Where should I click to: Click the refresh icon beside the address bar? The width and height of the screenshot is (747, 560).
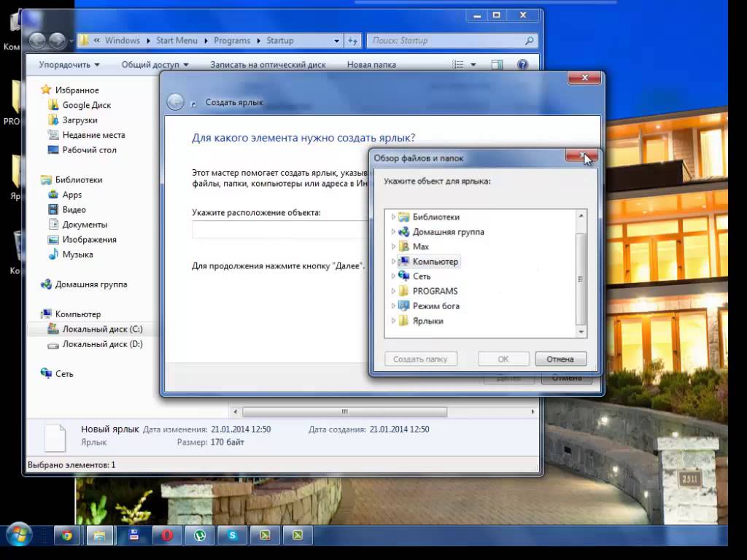tap(353, 41)
